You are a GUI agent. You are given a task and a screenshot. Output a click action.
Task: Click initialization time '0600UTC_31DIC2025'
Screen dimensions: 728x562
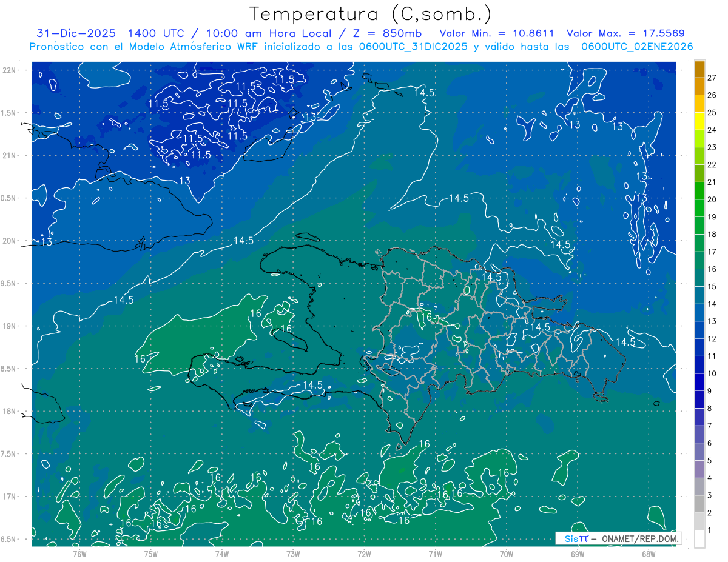(x=413, y=47)
